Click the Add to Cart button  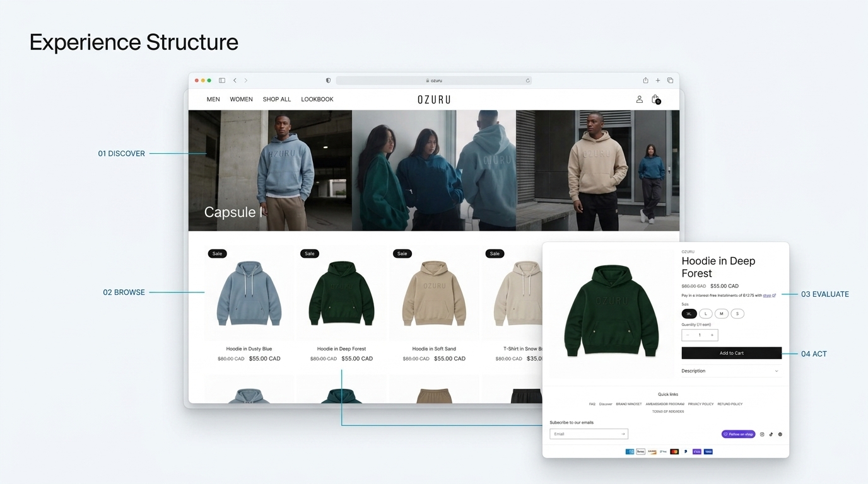tap(732, 353)
